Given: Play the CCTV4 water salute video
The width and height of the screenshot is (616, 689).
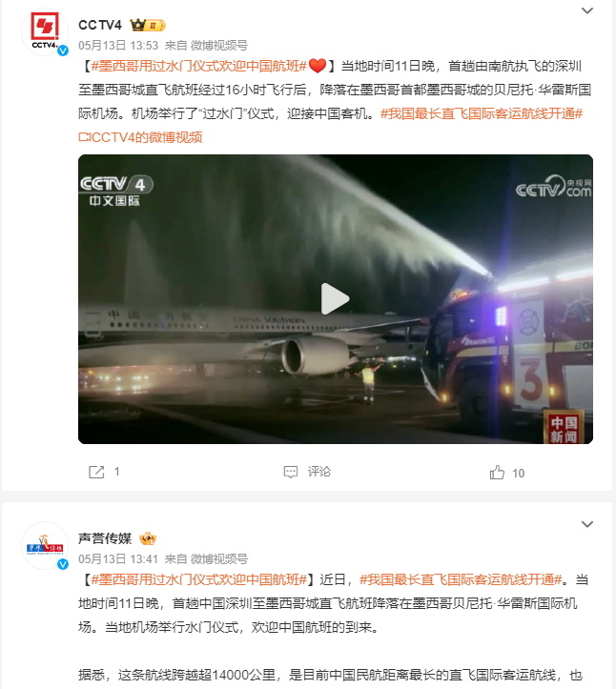Looking at the screenshot, I should tap(335, 299).
